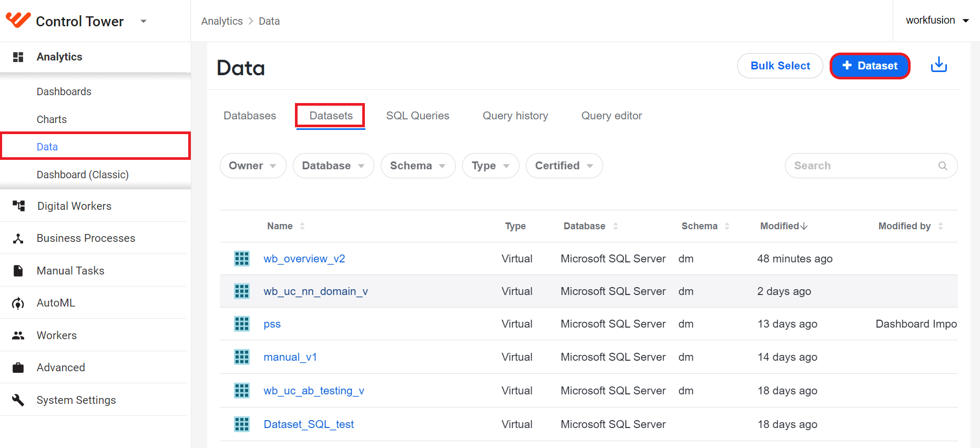Screen dimensions: 980x448
Task: Click grid icon of manual_v1 row
Action: (x=242, y=357)
